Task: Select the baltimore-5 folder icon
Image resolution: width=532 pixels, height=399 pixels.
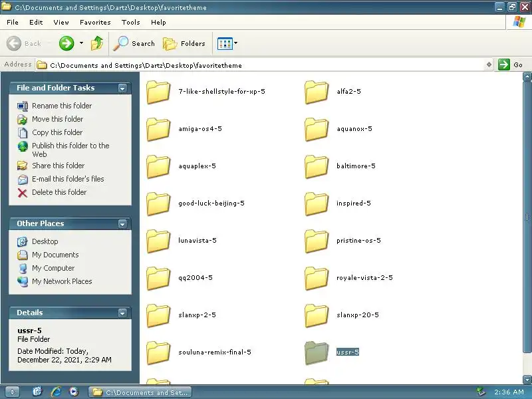Action: point(317,167)
